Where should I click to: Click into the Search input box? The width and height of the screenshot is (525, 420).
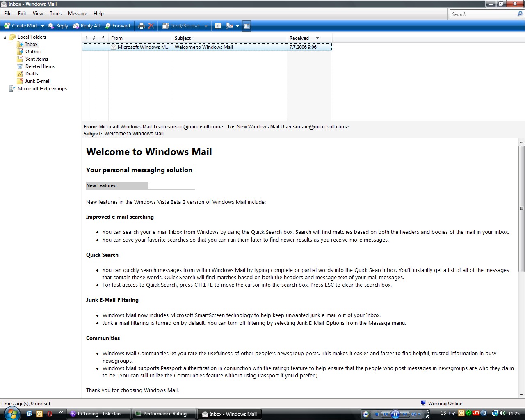coord(483,14)
